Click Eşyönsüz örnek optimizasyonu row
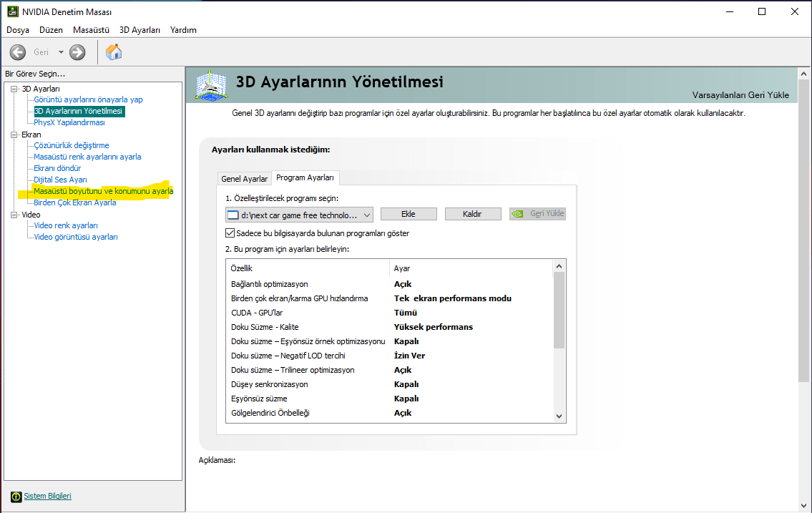 pyautogui.click(x=390, y=342)
